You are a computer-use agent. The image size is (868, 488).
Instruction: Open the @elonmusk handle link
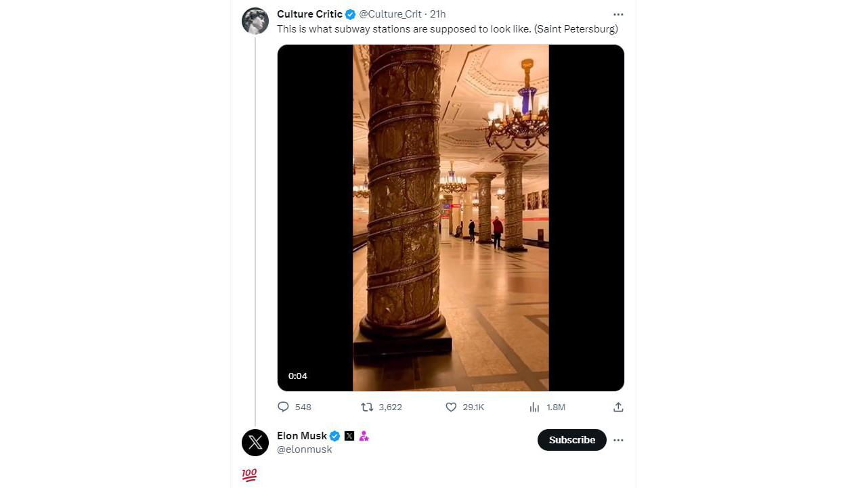(x=305, y=449)
